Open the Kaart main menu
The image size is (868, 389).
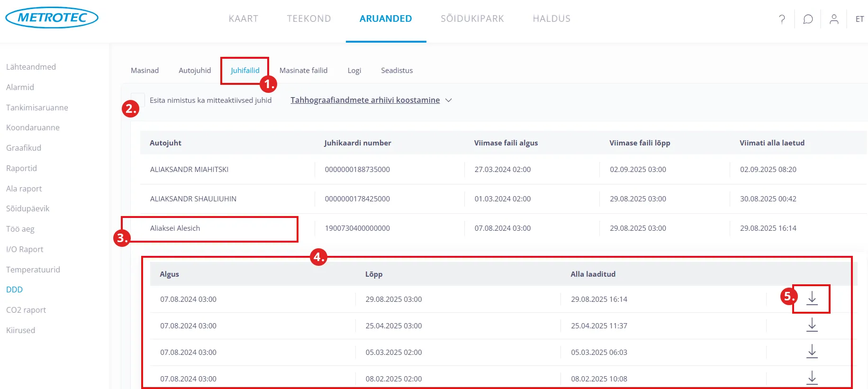tap(243, 19)
